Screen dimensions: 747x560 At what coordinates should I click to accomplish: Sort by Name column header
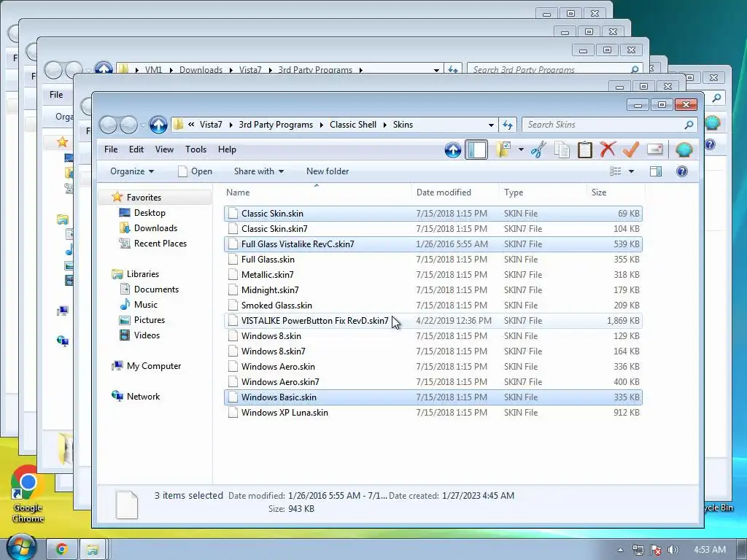[317, 192]
